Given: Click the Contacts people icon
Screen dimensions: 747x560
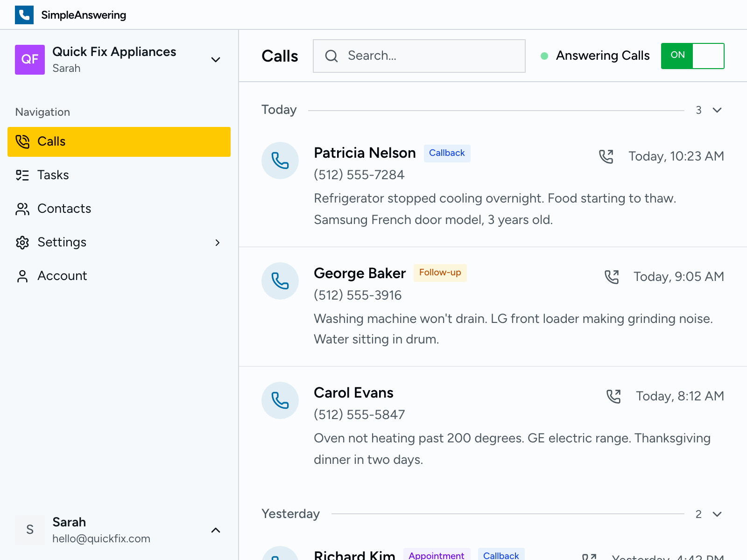Looking at the screenshot, I should click(22, 209).
